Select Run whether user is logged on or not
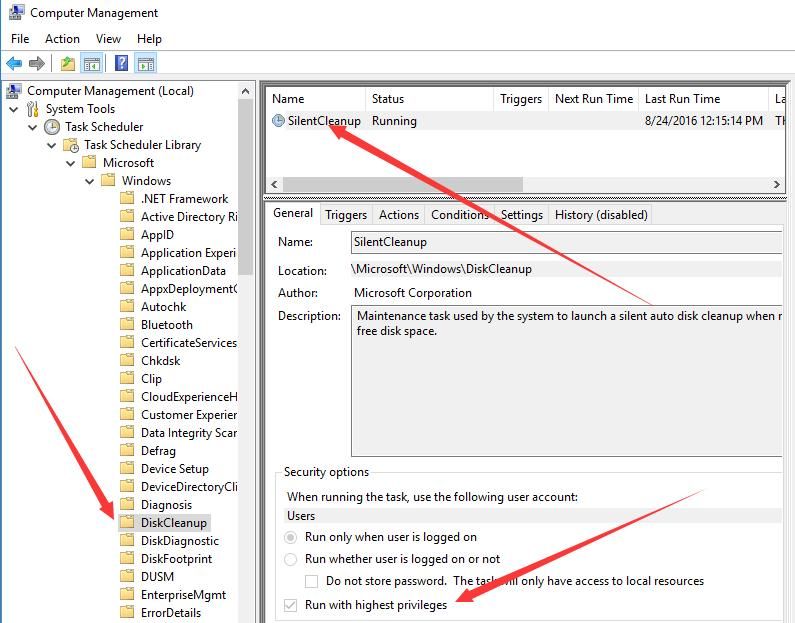 click(x=291, y=559)
